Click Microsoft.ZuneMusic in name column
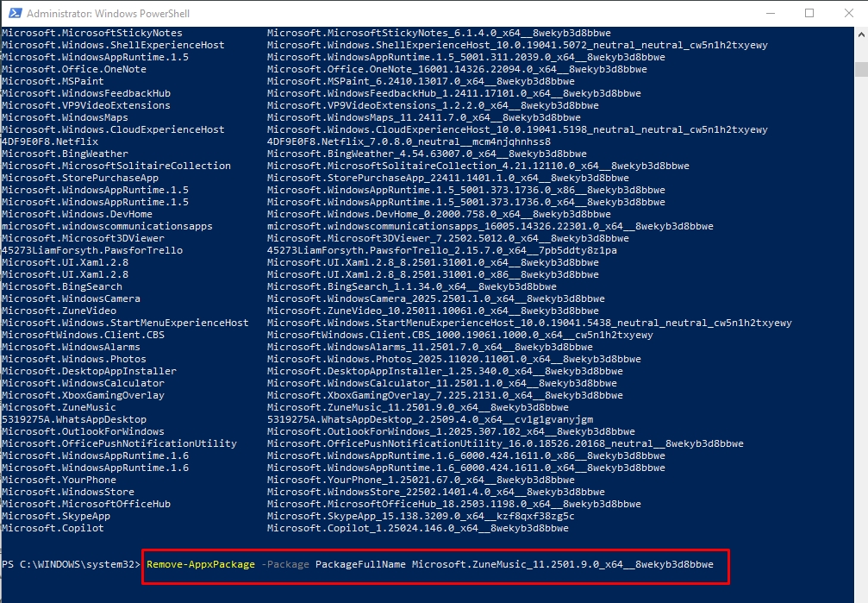868x603 pixels. tap(59, 407)
